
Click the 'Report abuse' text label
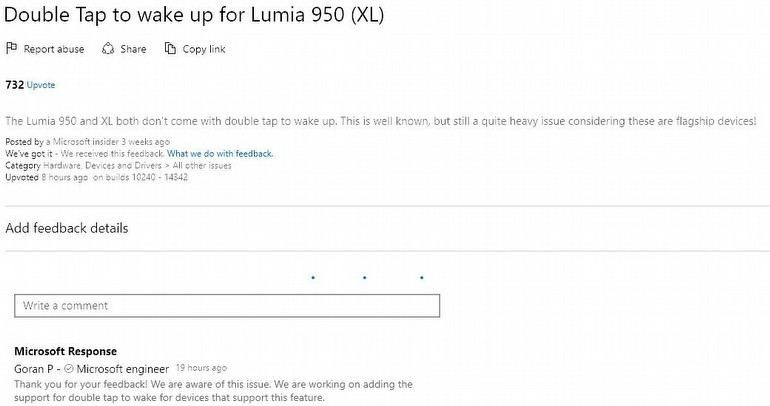54,49
